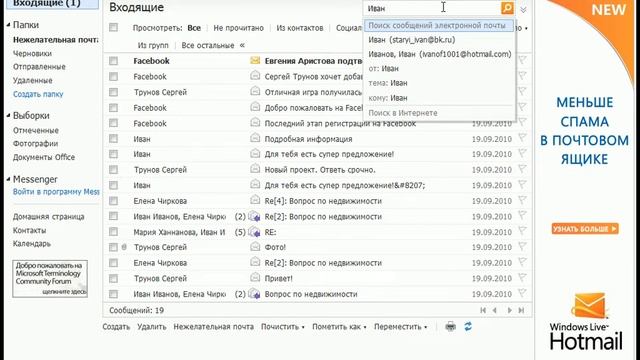Collapse the Папки section
This screenshot has height=360, width=640.
click(8, 25)
